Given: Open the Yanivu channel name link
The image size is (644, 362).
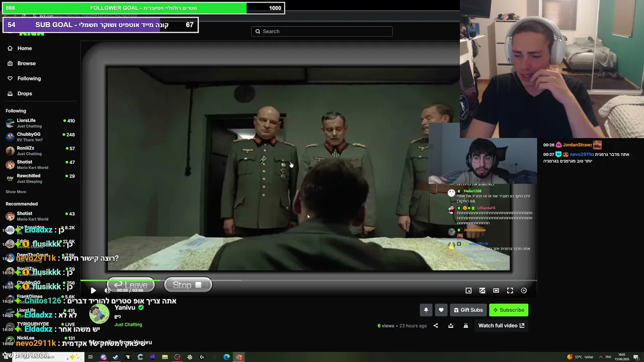Looking at the screenshot, I should 125,308.
